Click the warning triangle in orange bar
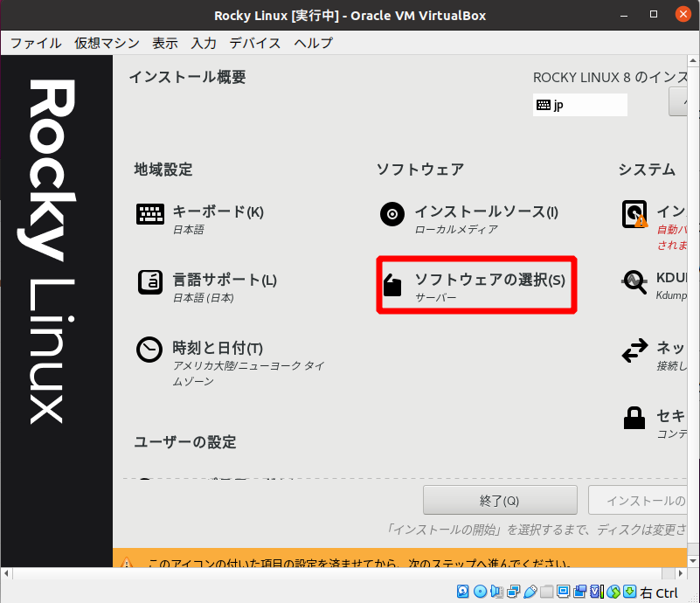This screenshot has width=700, height=603. point(127,563)
